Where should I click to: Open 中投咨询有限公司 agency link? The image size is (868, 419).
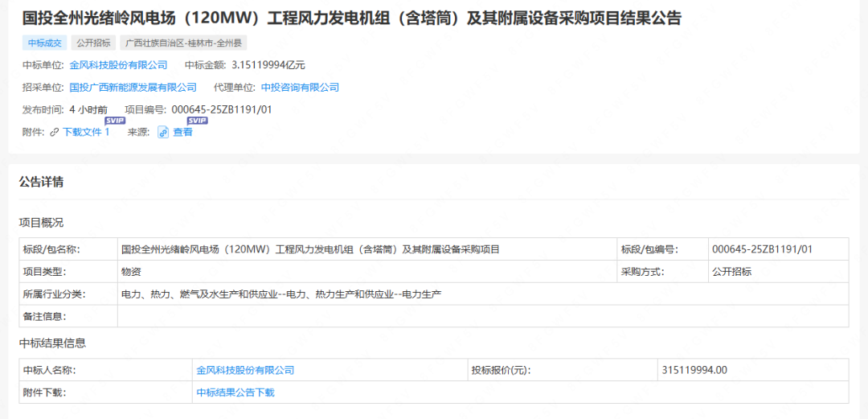coord(300,87)
